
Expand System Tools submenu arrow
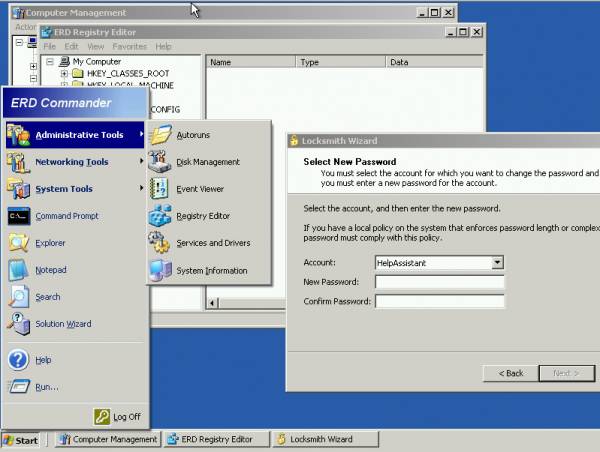[x=141, y=188]
